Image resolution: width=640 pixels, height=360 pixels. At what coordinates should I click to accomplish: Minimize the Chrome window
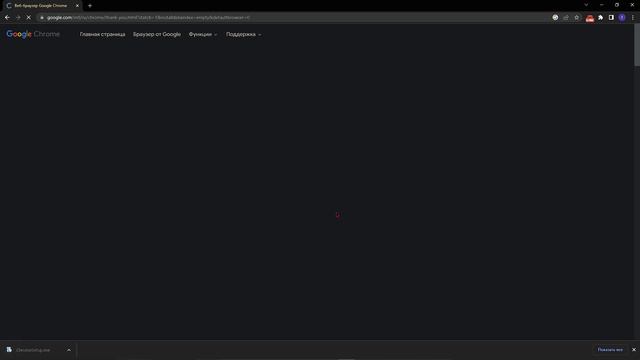(x=602, y=5)
